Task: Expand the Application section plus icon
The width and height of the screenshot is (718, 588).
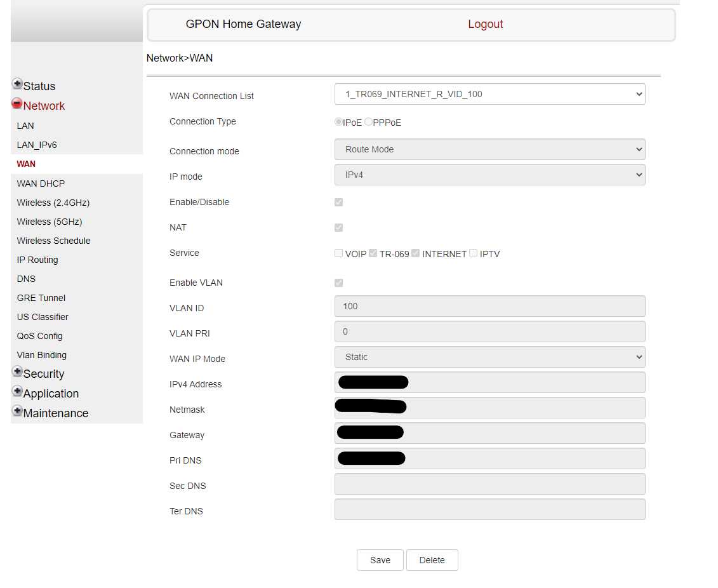Action: pos(17,391)
